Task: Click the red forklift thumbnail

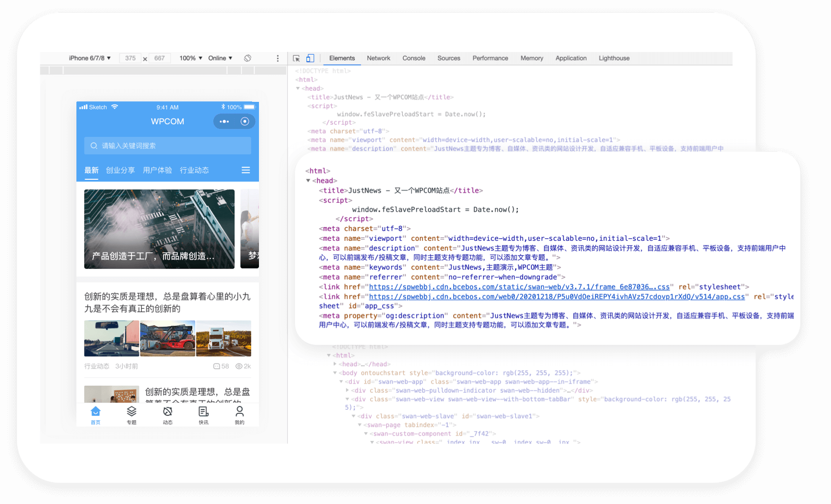Action: pyautogui.click(x=168, y=338)
